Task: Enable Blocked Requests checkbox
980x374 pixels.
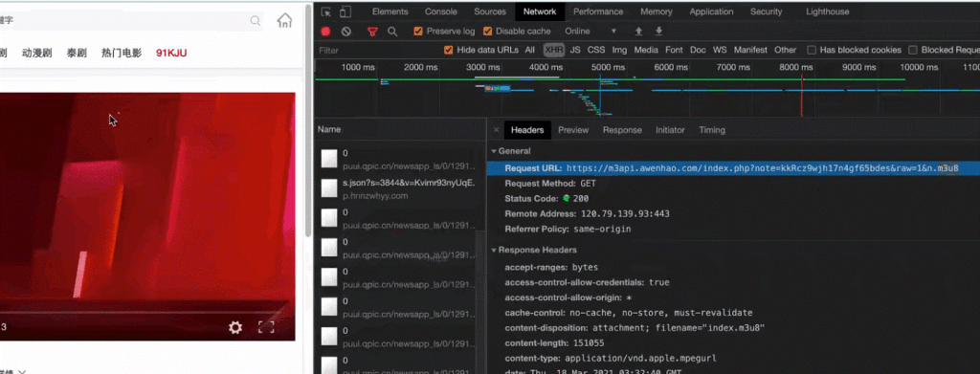Action: click(x=913, y=50)
